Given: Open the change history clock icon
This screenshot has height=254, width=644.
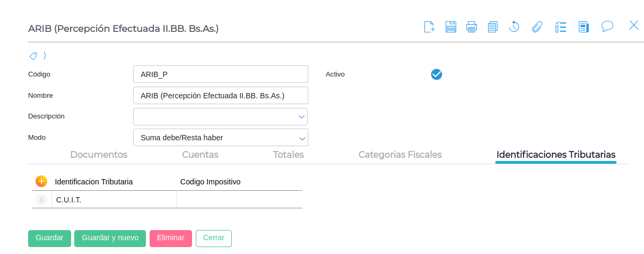Looking at the screenshot, I should tap(514, 27).
